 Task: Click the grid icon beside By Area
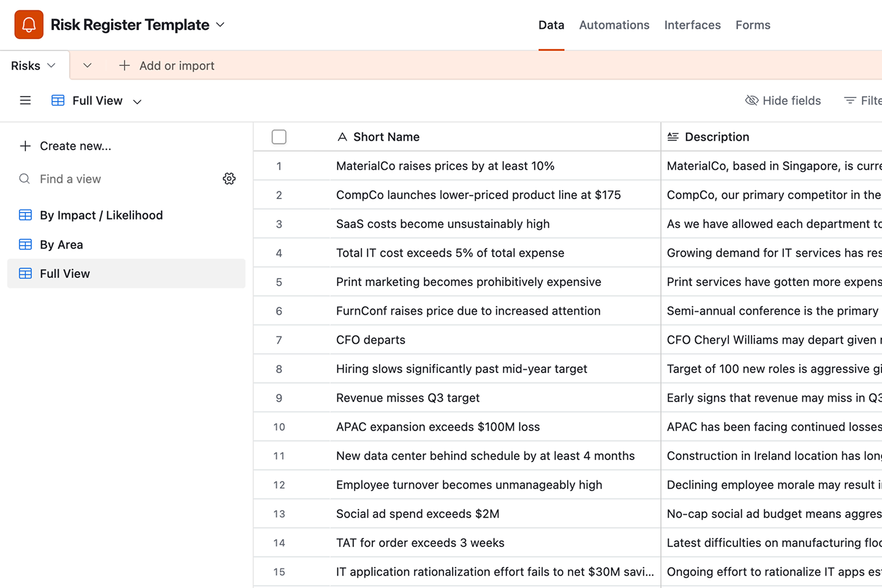25,244
